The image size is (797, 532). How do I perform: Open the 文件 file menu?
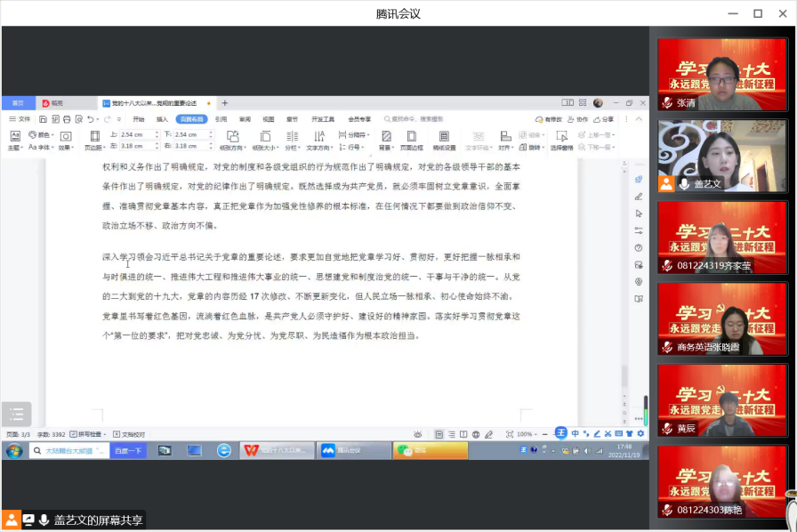coord(20,119)
